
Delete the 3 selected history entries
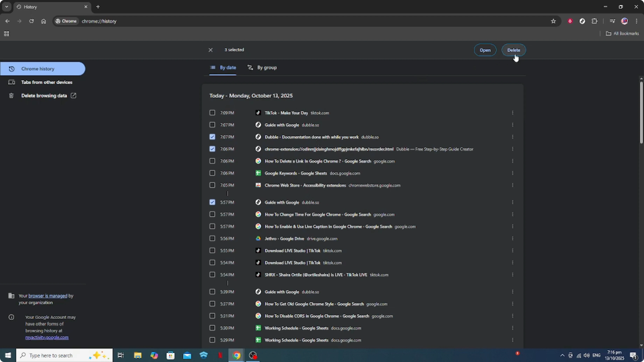(x=514, y=50)
